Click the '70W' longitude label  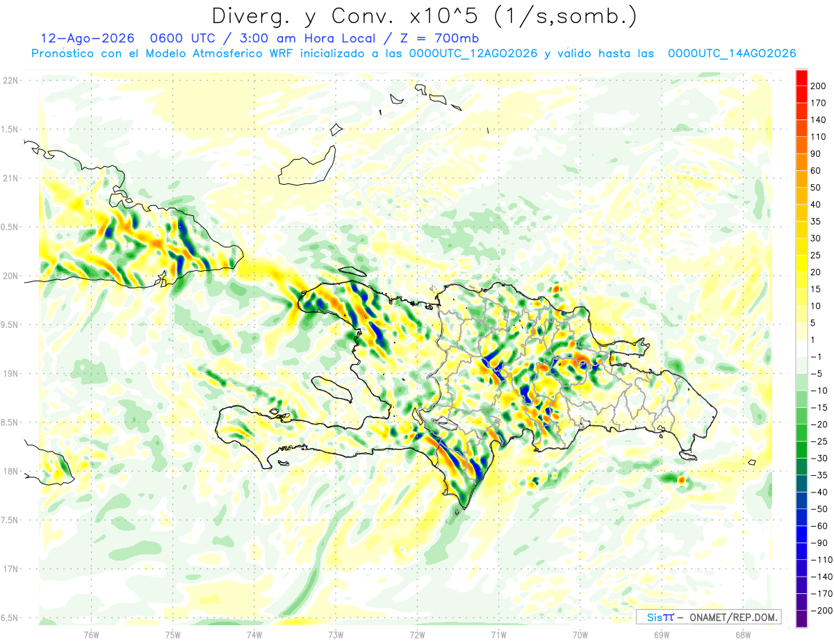[580, 634]
